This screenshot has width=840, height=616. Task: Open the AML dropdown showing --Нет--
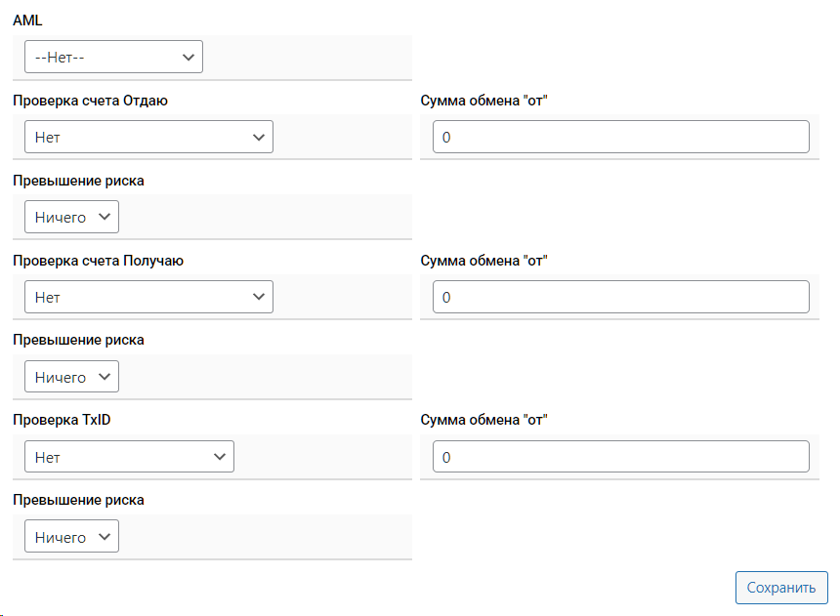(x=113, y=57)
